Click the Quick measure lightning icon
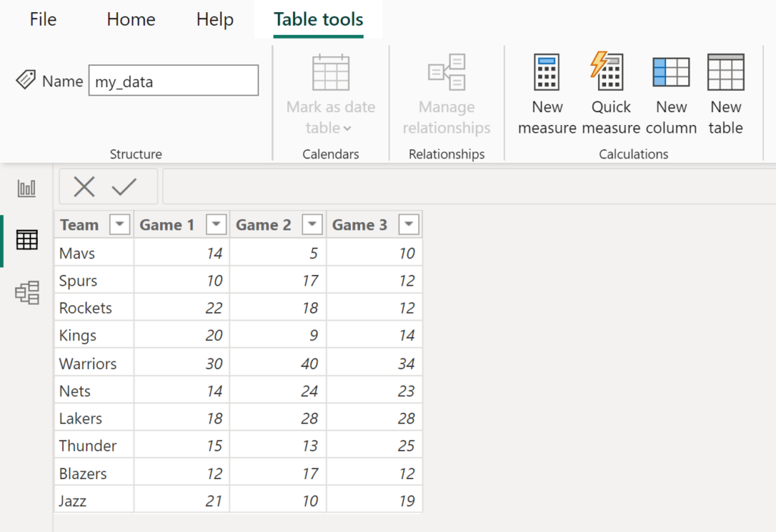The image size is (776, 532). tap(609, 73)
